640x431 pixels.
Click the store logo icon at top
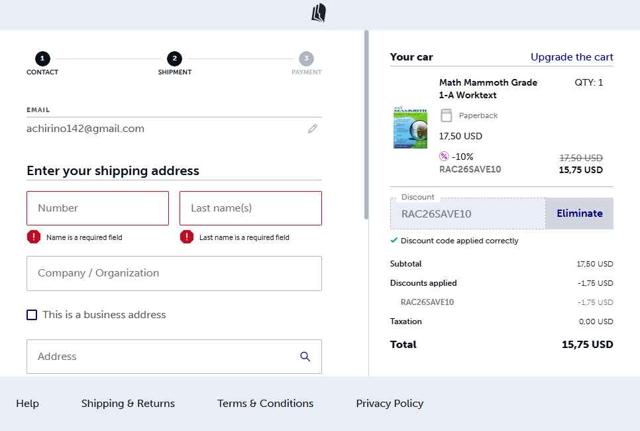[x=319, y=13]
